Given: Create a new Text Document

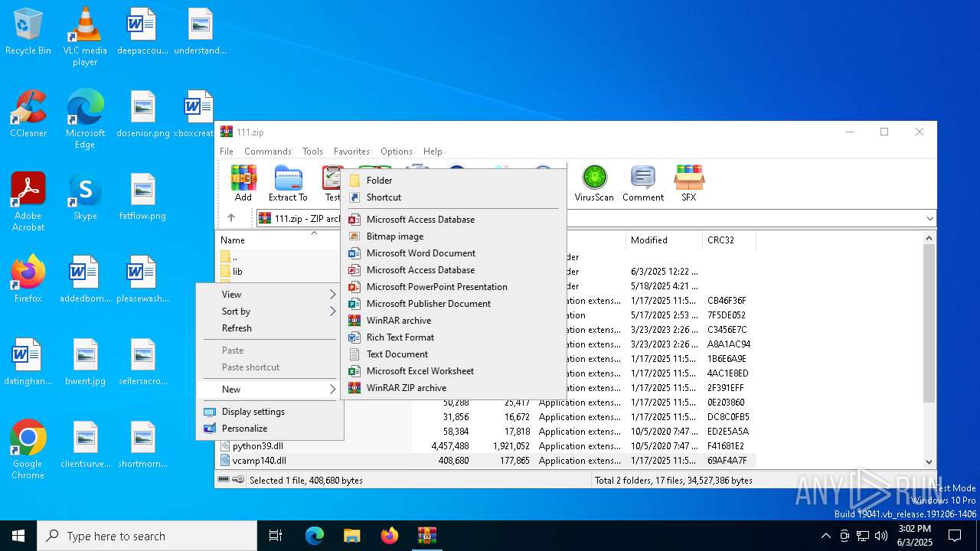Looking at the screenshot, I should click(453, 354).
